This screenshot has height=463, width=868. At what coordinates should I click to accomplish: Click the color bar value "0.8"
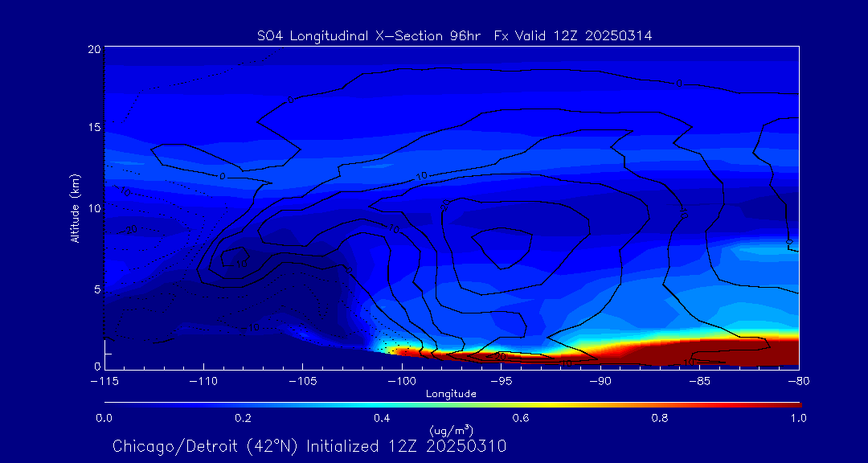point(661,418)
